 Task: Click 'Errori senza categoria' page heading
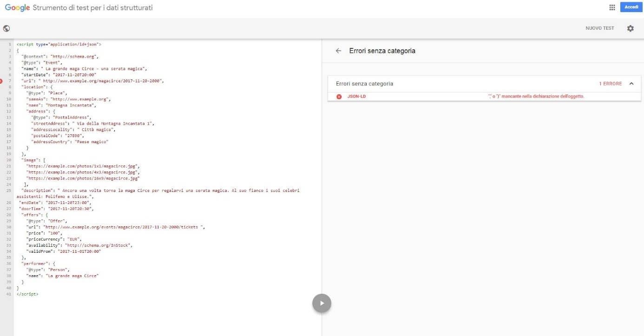click(382, 51)
